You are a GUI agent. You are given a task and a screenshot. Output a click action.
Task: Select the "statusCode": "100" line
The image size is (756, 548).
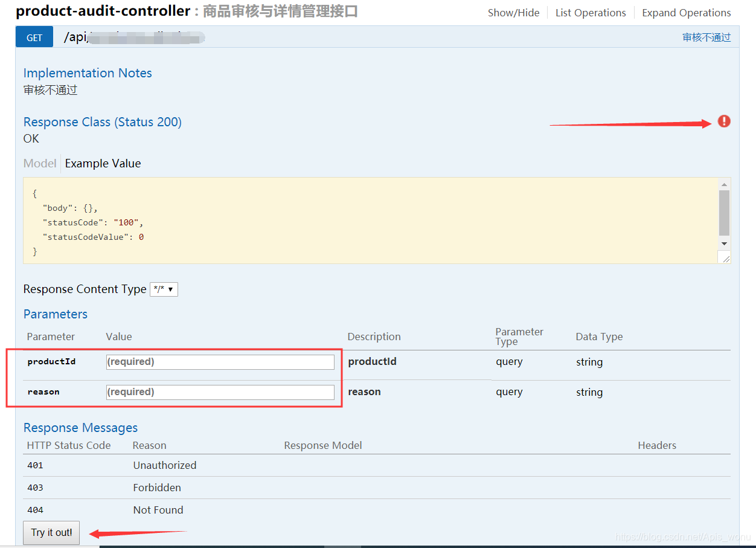pyautogui.click(x=92, y=222)
